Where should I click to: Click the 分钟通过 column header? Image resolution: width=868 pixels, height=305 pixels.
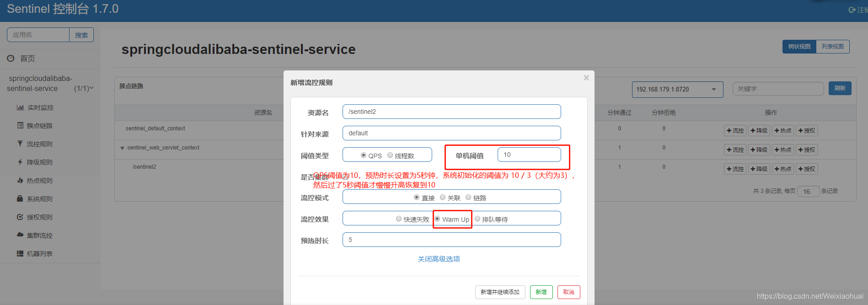click(x=619, y=112)
